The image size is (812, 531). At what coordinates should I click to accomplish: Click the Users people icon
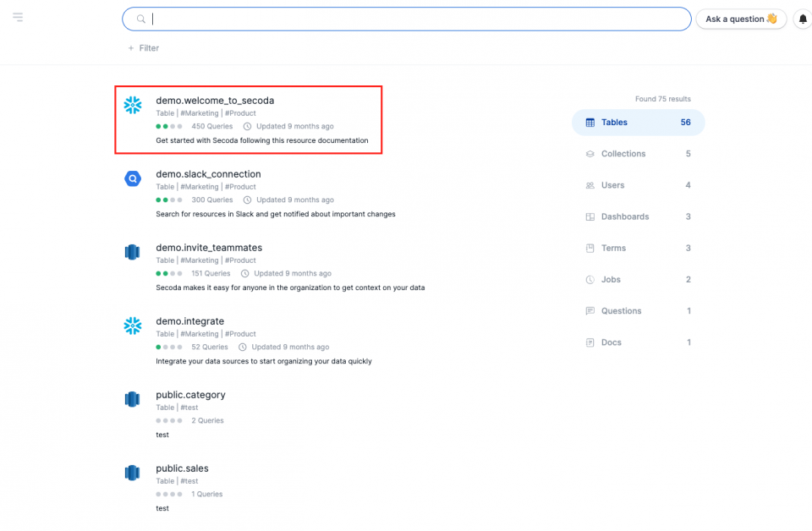tap(590, 185)
